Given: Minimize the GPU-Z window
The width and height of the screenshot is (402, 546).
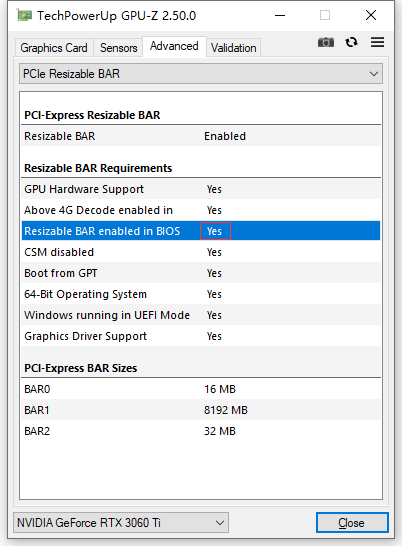Looking at the screenshot, I should click(280, 16).
